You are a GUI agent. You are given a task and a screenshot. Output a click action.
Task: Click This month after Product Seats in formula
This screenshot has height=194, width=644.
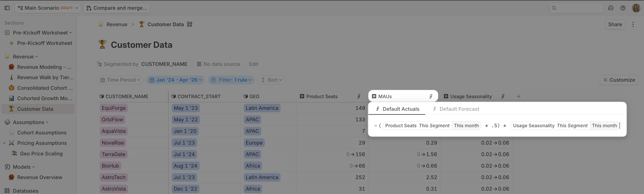click(x=466, y=126)
